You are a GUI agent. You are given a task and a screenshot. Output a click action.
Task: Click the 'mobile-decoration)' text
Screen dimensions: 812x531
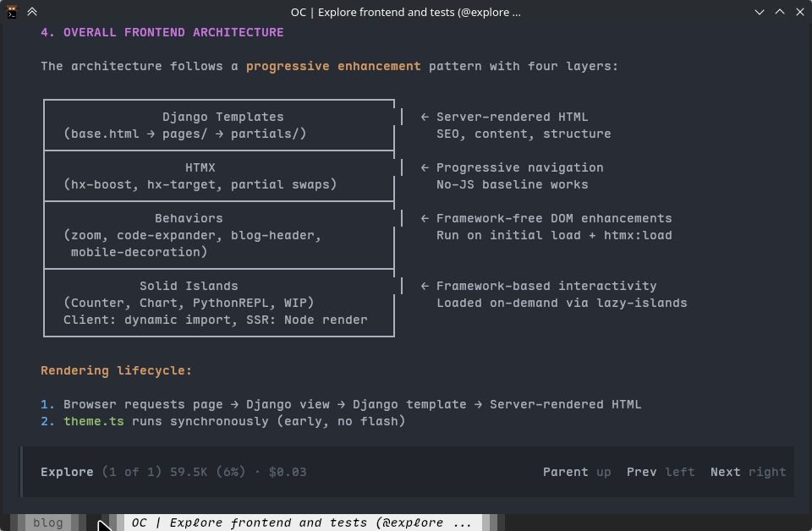139,252
